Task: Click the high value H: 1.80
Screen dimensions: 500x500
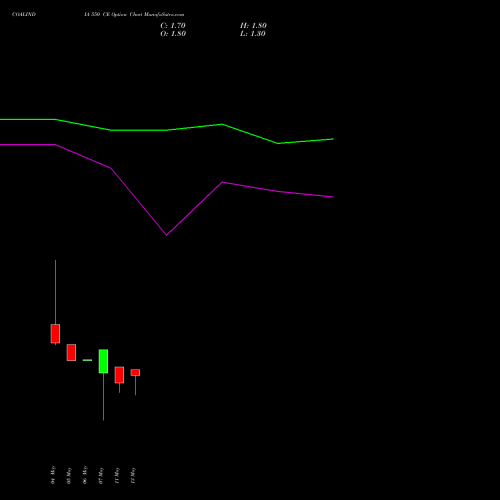Action: pyautogui.click(x=253, y=26)
